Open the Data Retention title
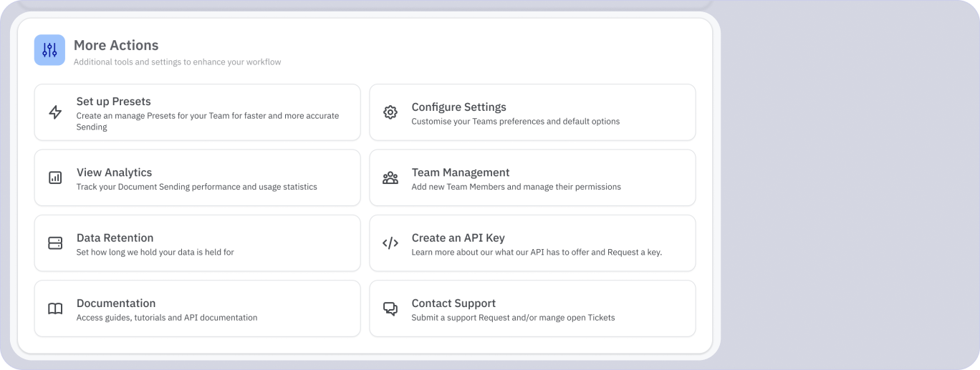The height and width of the screenshot is (370, 980). pos(115,238)
